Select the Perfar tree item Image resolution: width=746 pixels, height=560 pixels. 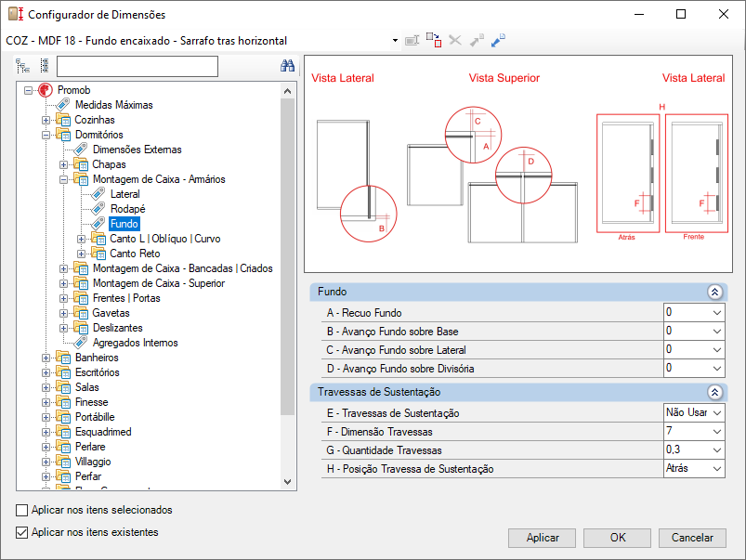tap(88, 476)
